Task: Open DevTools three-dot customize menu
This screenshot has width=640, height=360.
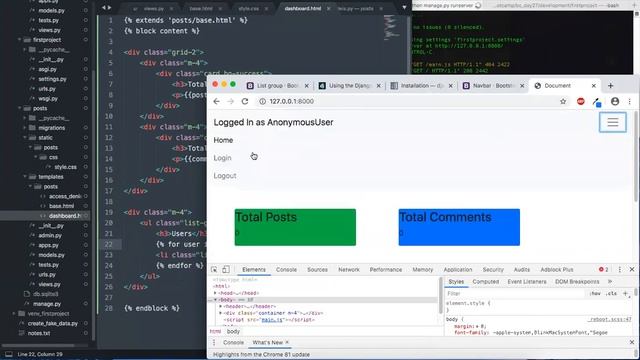Action: tap(620, 270)
